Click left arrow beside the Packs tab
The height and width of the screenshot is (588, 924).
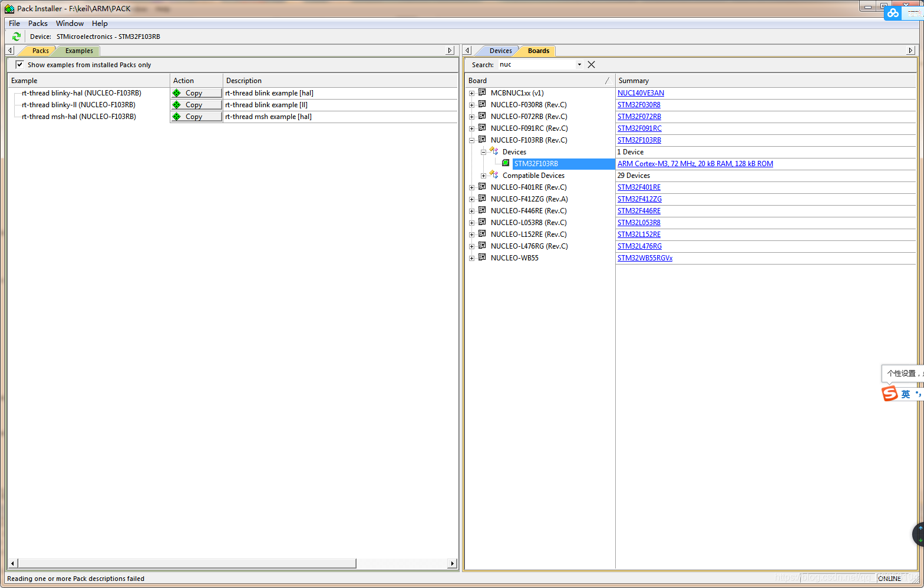(10, 51)
